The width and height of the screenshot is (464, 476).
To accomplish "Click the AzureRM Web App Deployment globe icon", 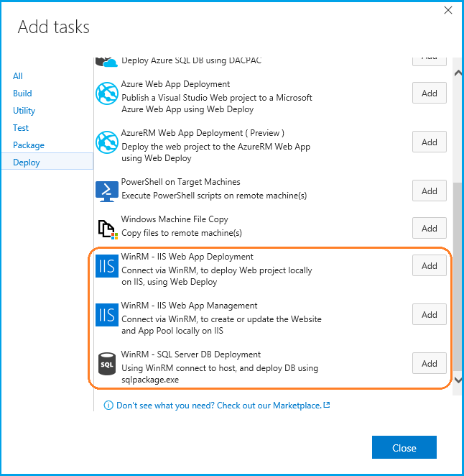I will 107,142.
